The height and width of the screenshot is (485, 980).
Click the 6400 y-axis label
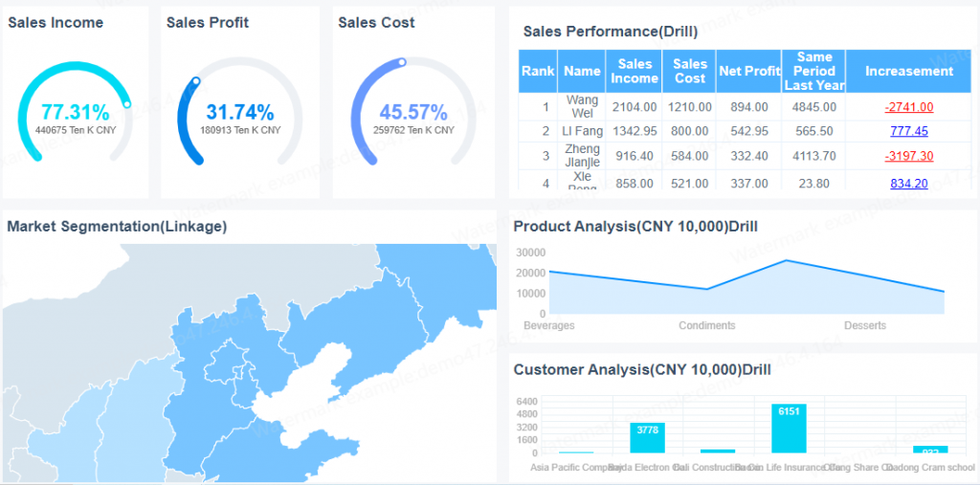pos(526,401)
